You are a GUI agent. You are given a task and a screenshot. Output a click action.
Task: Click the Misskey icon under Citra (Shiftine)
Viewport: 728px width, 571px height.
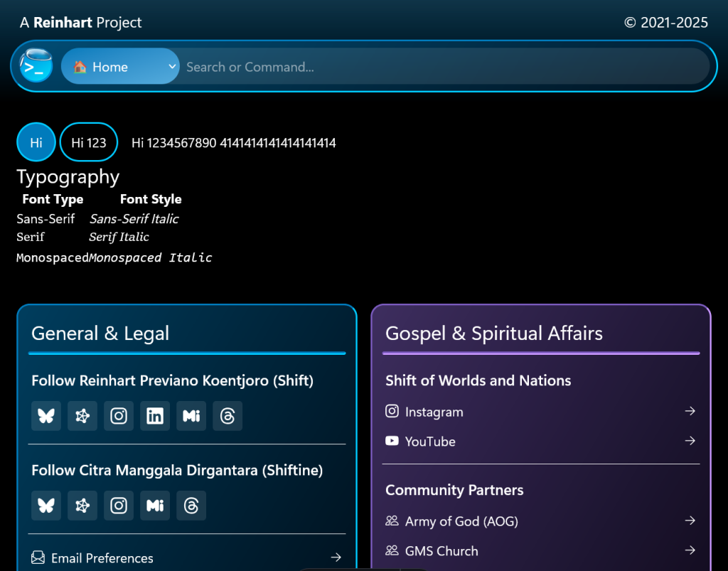point(155,506)
